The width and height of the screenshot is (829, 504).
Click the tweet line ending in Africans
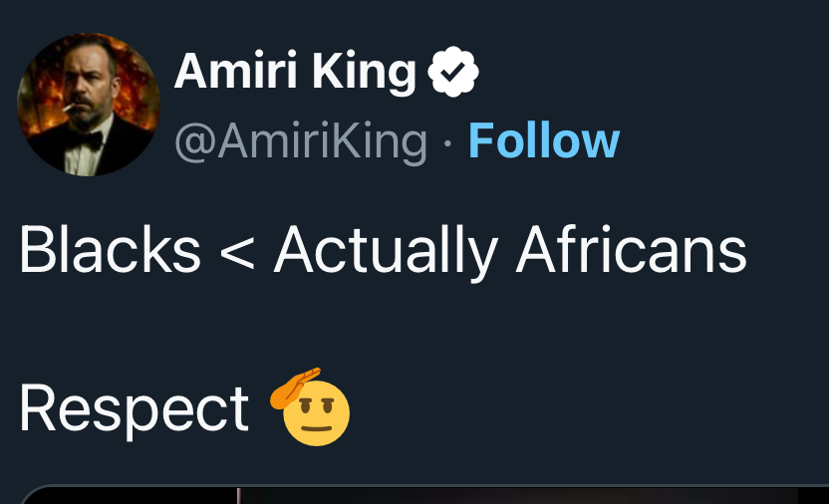pos(383,250)
